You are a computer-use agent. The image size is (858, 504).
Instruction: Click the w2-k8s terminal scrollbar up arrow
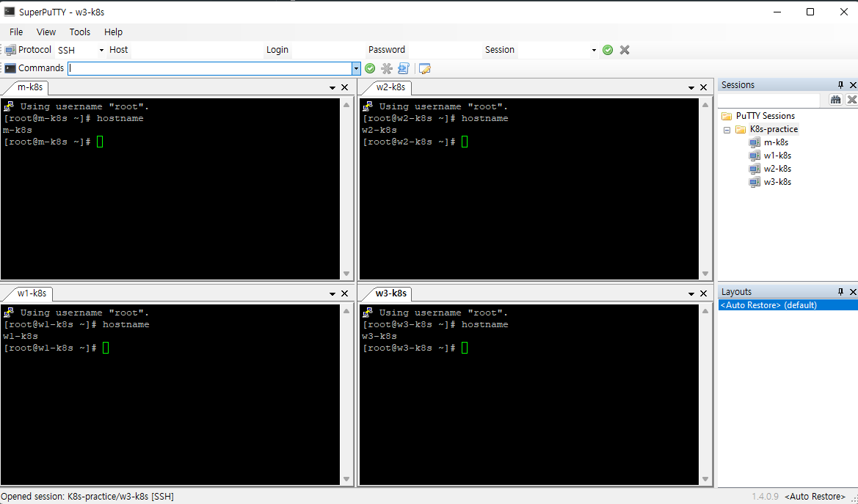(x=705, y=105)
